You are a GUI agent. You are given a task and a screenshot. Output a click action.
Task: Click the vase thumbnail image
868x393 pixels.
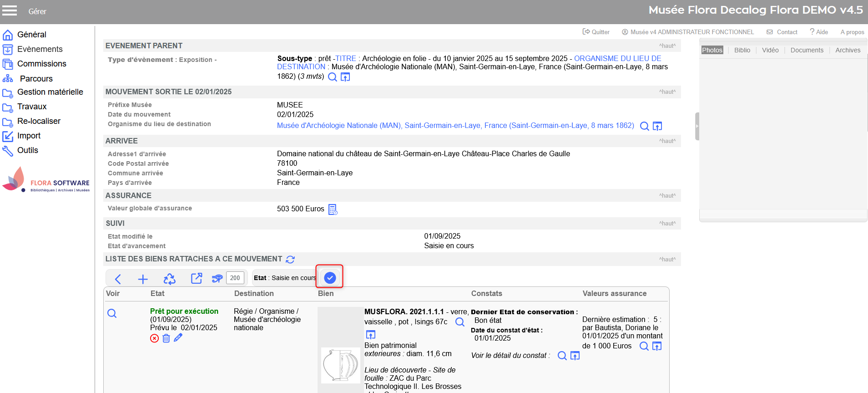[340, 365]
